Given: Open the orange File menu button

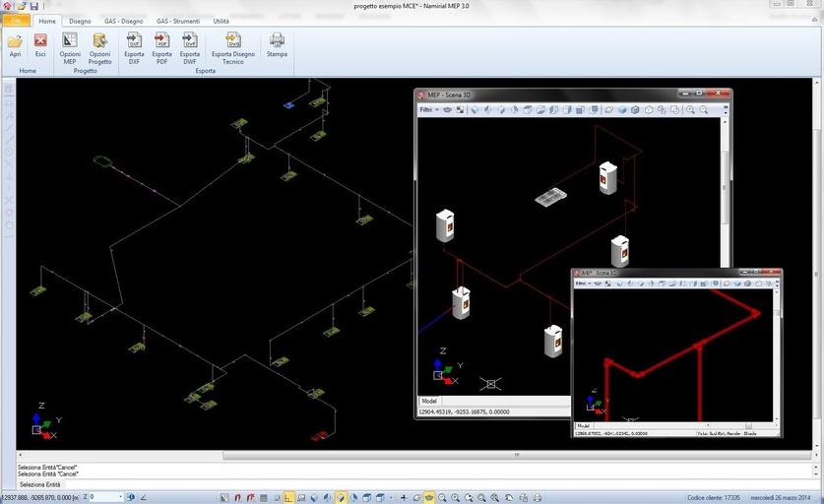Looking at the screenshot, I should [x=16, y=21].
